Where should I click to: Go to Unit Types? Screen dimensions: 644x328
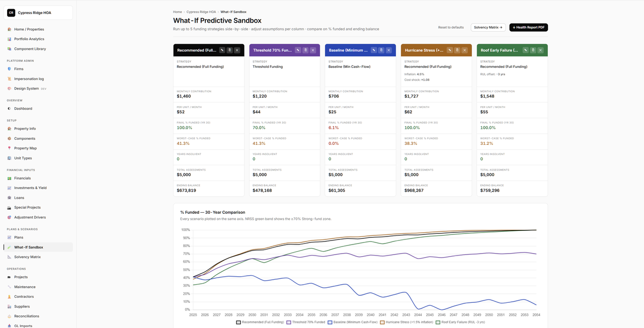point(38,158)
